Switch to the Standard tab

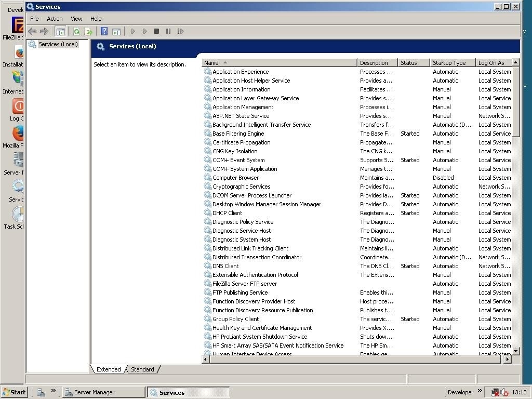click(x=142, y=369)
